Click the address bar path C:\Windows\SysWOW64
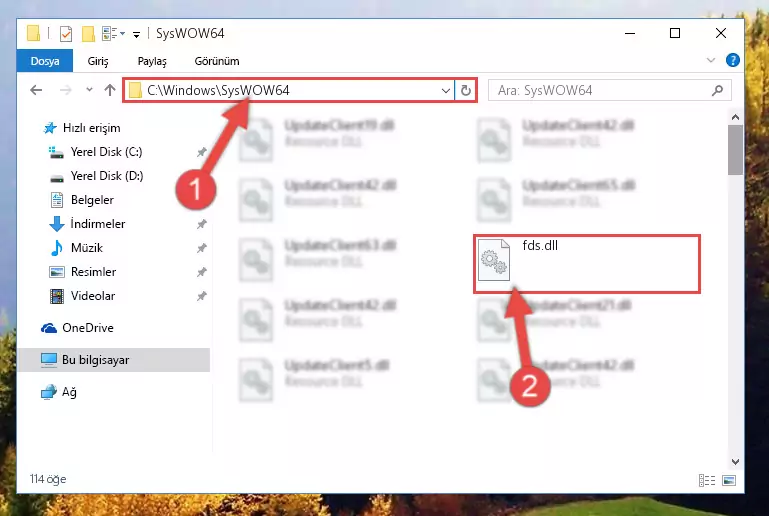 coord(218,90)
